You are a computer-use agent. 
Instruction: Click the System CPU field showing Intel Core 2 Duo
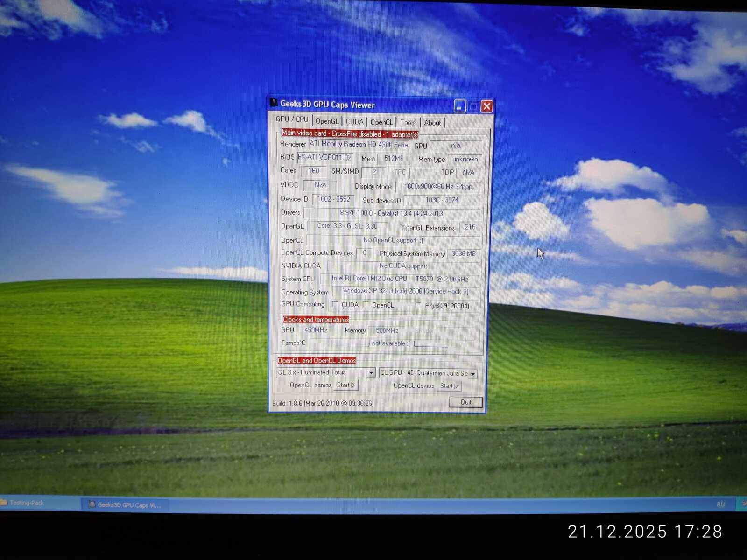coord(400,279)
